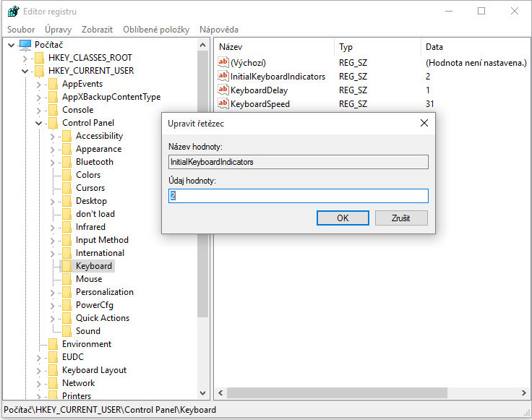
Task: Select the KeyboardSpeed value name
Action: pyautogui.click(x=260, y=104)
